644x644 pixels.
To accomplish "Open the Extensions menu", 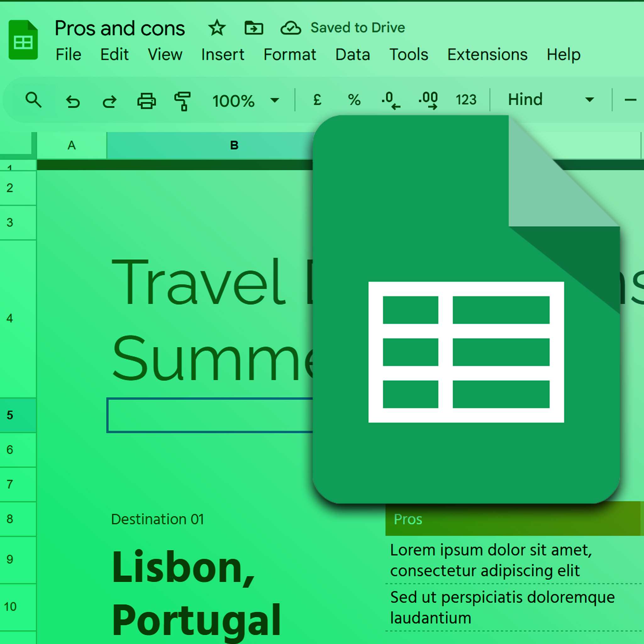I will click(487, 54).
